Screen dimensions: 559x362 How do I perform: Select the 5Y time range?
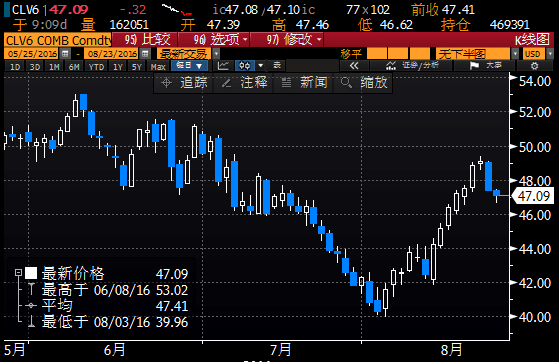click(137, 67)
